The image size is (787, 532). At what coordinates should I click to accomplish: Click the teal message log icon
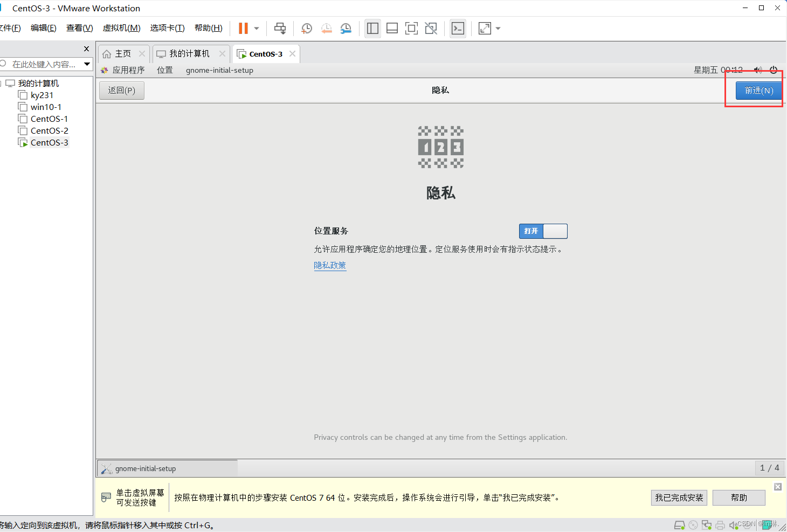coord(767,525)
